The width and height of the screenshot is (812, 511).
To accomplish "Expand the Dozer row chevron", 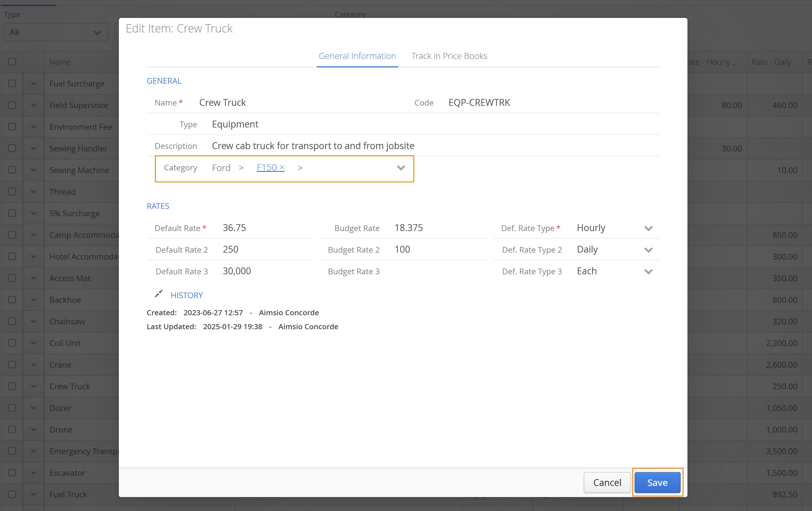I will [33, 408].
